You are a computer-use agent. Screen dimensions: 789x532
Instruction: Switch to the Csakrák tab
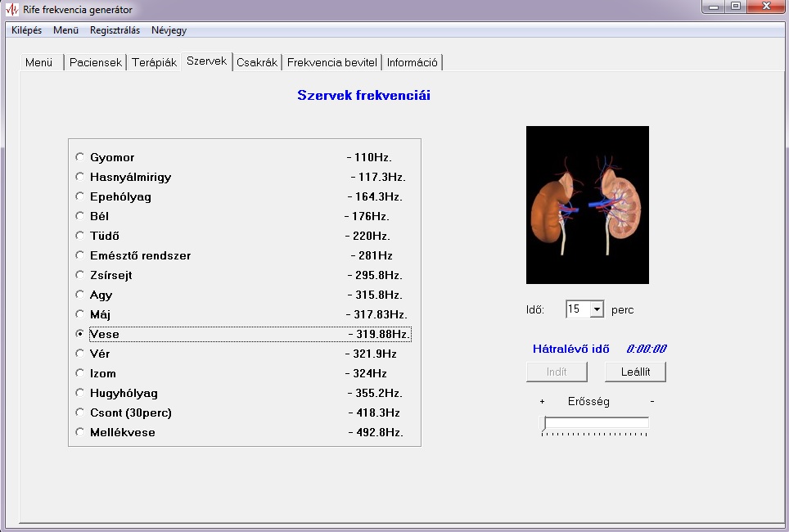coord(257,62)
